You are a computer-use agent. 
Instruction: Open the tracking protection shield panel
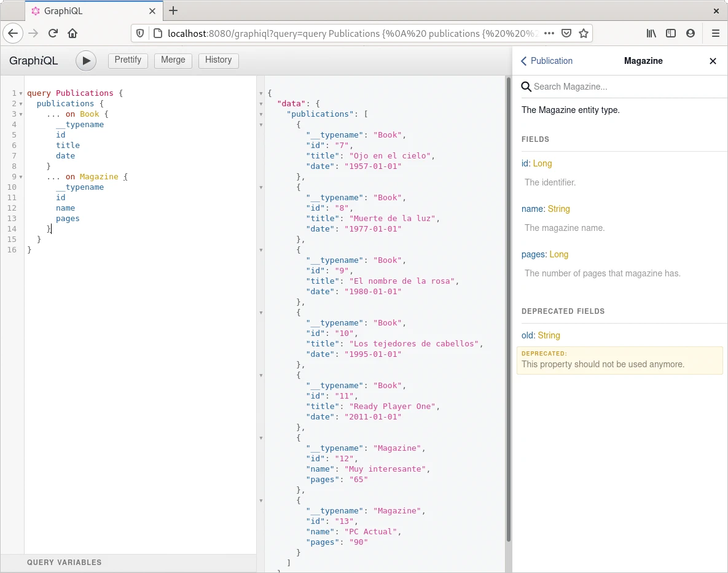point(139,33)
